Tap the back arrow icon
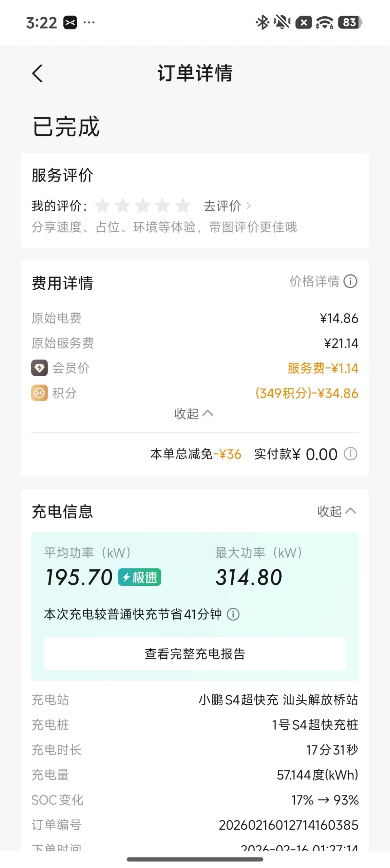This screenshot has width=390, height=868. (38, 73)
